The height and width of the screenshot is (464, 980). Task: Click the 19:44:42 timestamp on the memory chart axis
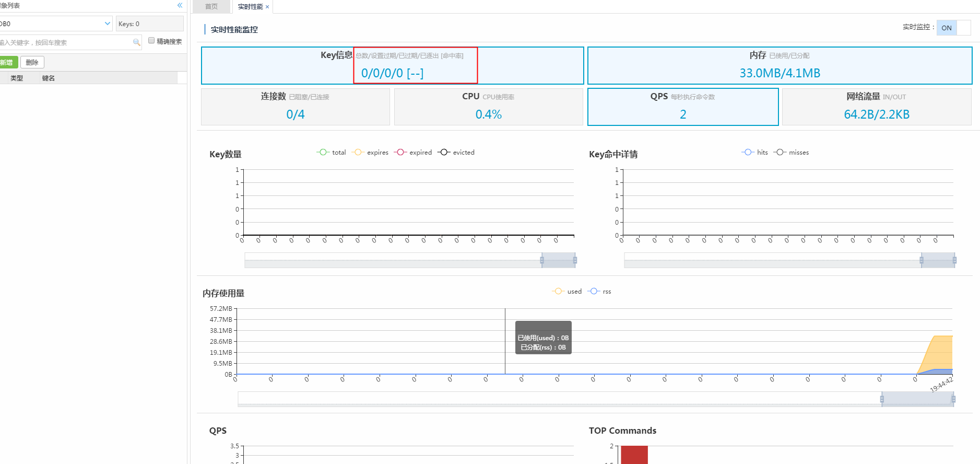click(x=941, y=385)
